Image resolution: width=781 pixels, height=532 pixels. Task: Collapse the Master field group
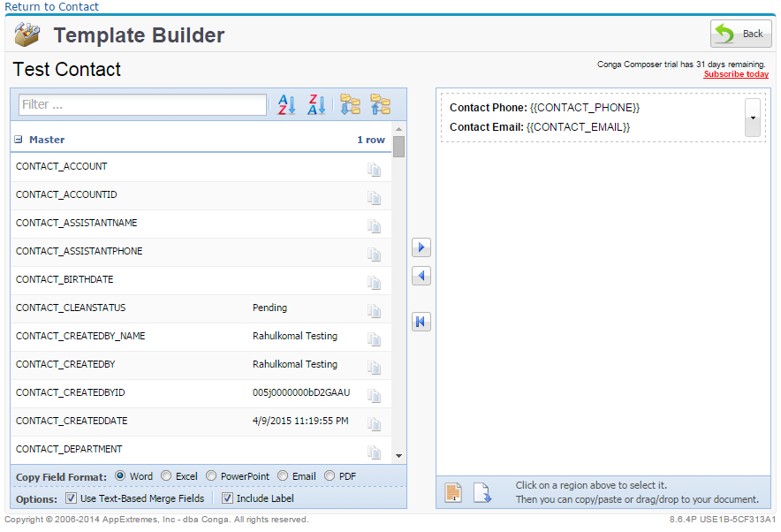18,139
